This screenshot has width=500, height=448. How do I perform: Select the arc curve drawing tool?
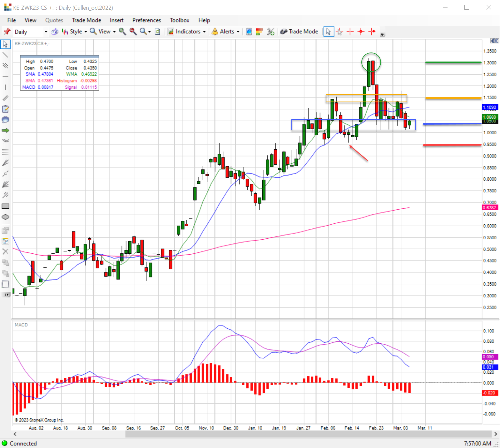tap(5, 141)
